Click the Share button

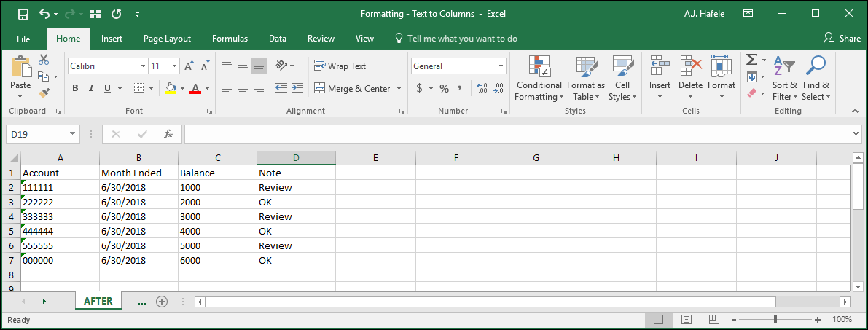point(842,38)
